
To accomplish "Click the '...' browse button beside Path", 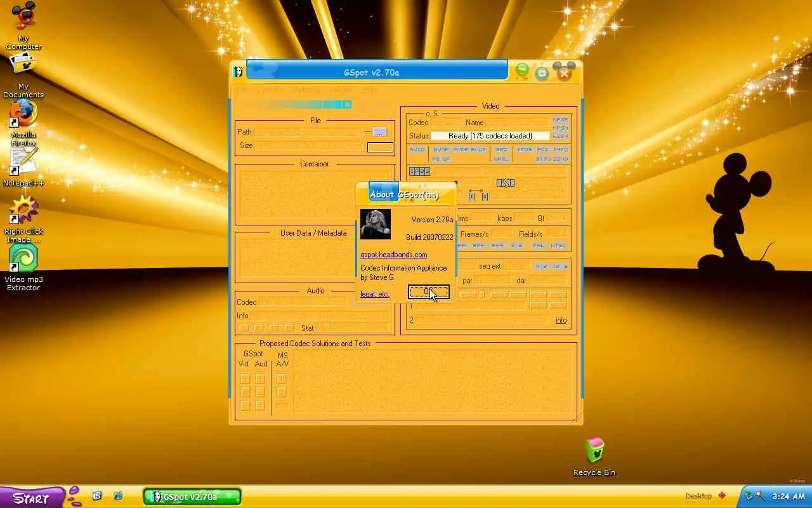I will (379, 132).
